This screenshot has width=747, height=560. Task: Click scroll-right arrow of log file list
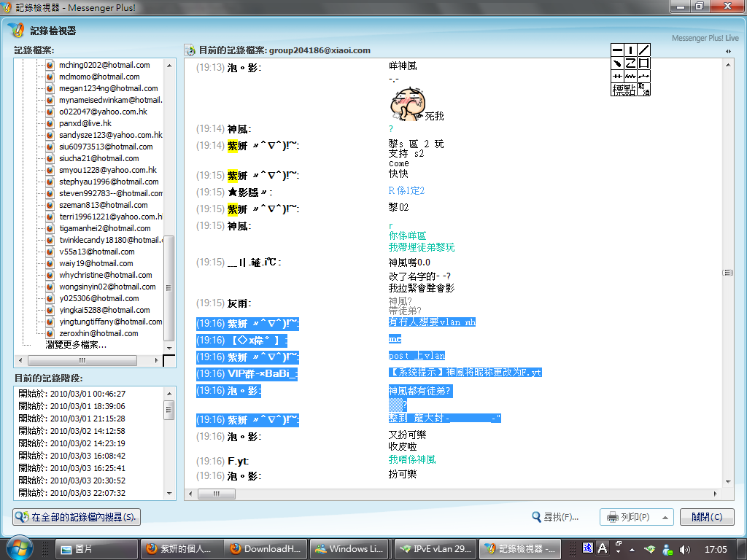click(x=157, y=360)
